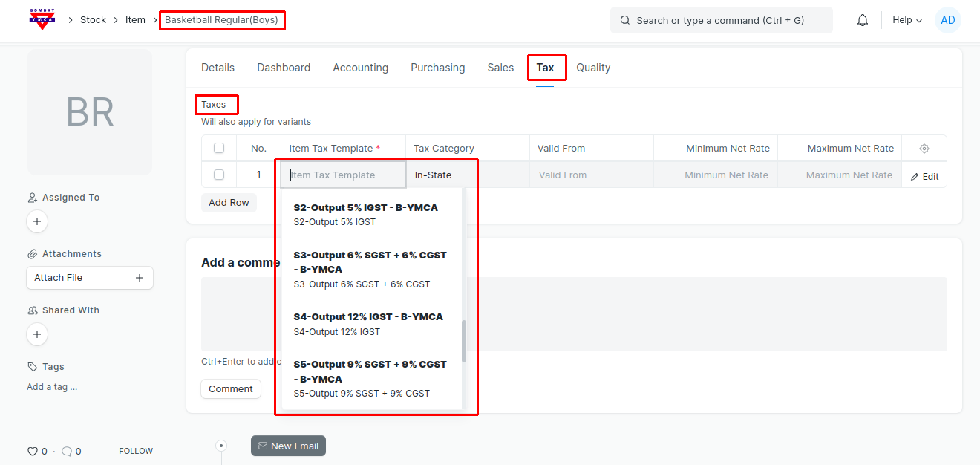Click the AD user avatar
This screenshot has height=465, width=980.
pyautogui.click(x=947, y=20)
